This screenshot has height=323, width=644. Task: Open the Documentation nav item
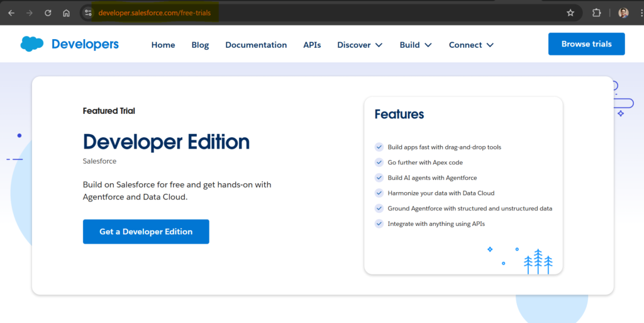[x=256, y=45]
